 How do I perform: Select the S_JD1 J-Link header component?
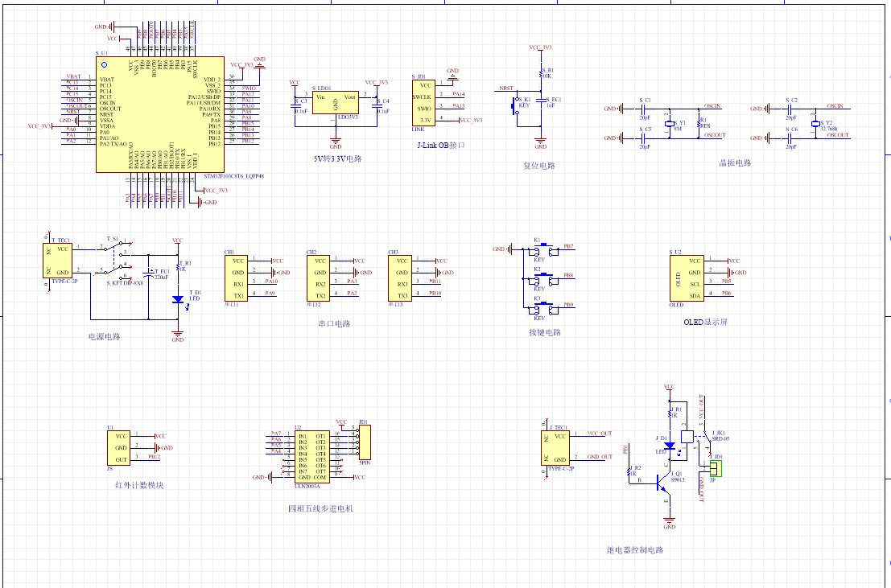click(x=424, y=103)
